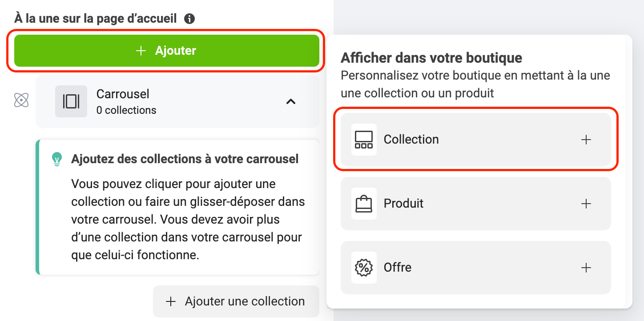Collapse the Carrousel section chevron
Image resolution: width=644 pixels, height=321 pixels.
[290, 101]
